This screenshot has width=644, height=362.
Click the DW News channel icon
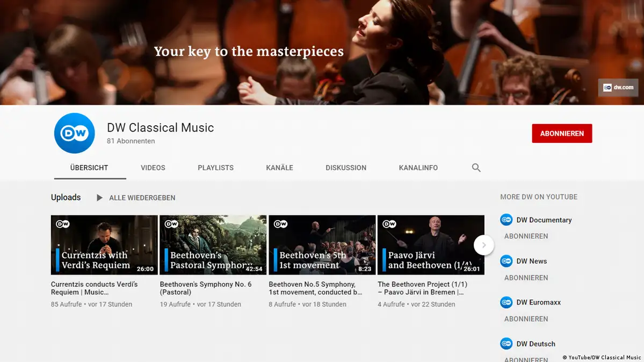(506, 261)
